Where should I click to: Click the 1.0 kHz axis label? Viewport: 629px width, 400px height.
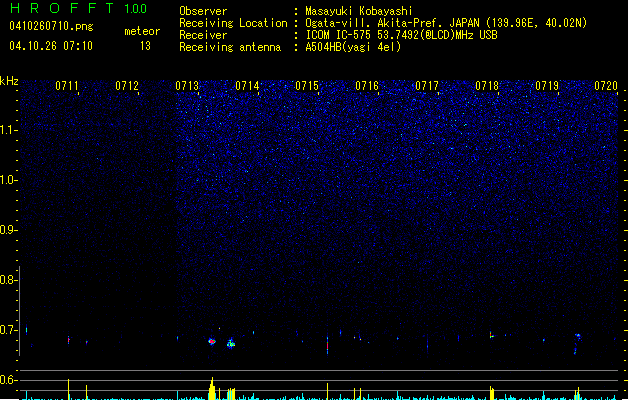tap(9, 180)
